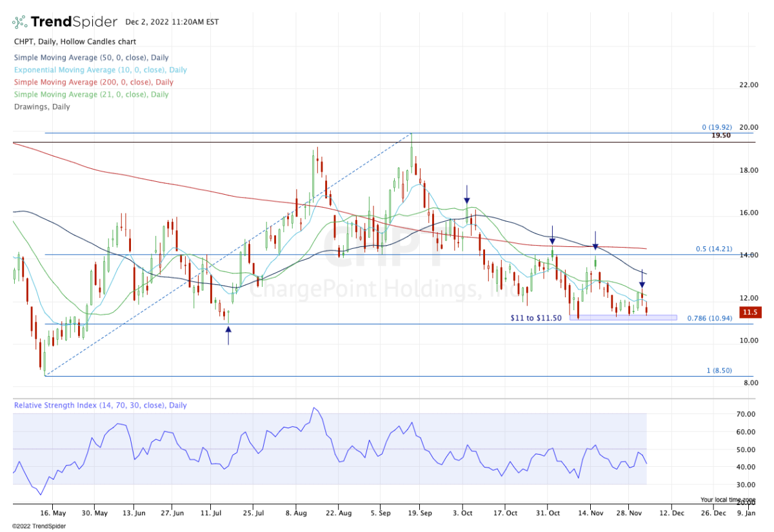Viewport: 774px width, 532px height.
Task: Toggle the Simple Moving Average 200 legend entry
Action: click(x=93, y=82)
